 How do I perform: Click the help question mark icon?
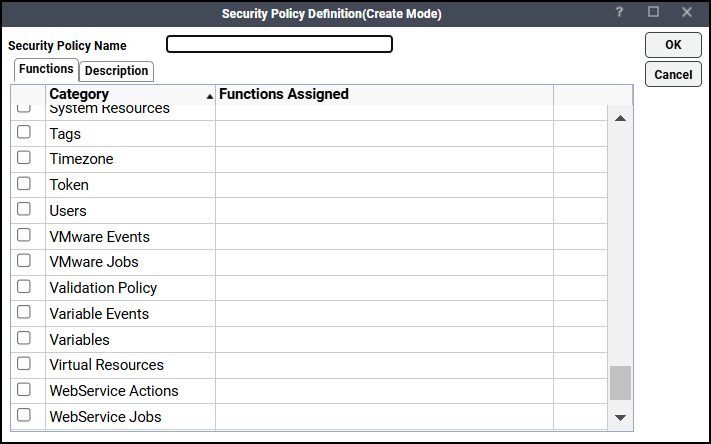tap(620, 13)
